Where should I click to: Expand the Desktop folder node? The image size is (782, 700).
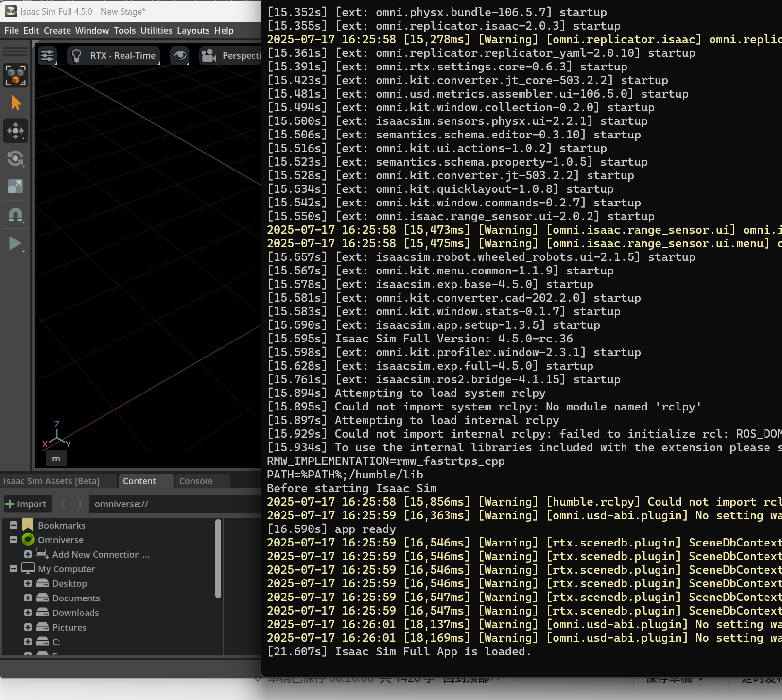[28, 583]
